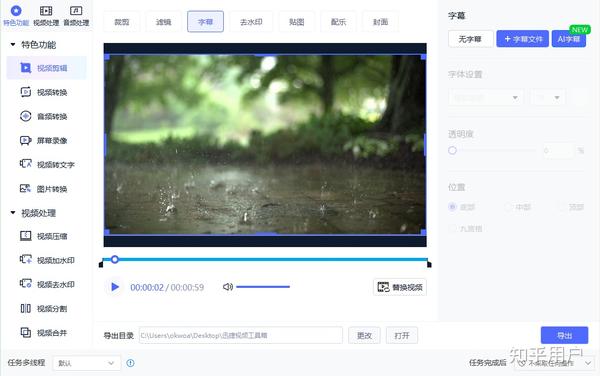Select the 九宫格 position radio button
The width and height of the screenshot is (600, 376).
pos(453,228)
